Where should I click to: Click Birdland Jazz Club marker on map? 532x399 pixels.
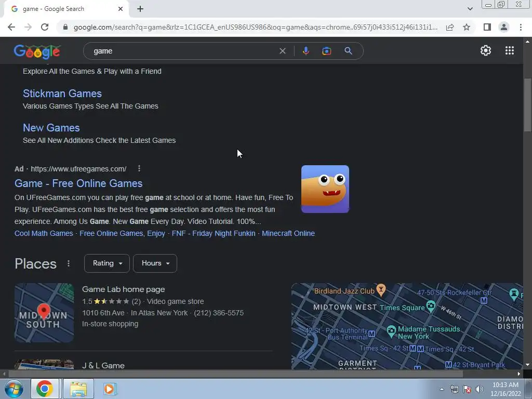pyautogui.click(x=381, y=290)
